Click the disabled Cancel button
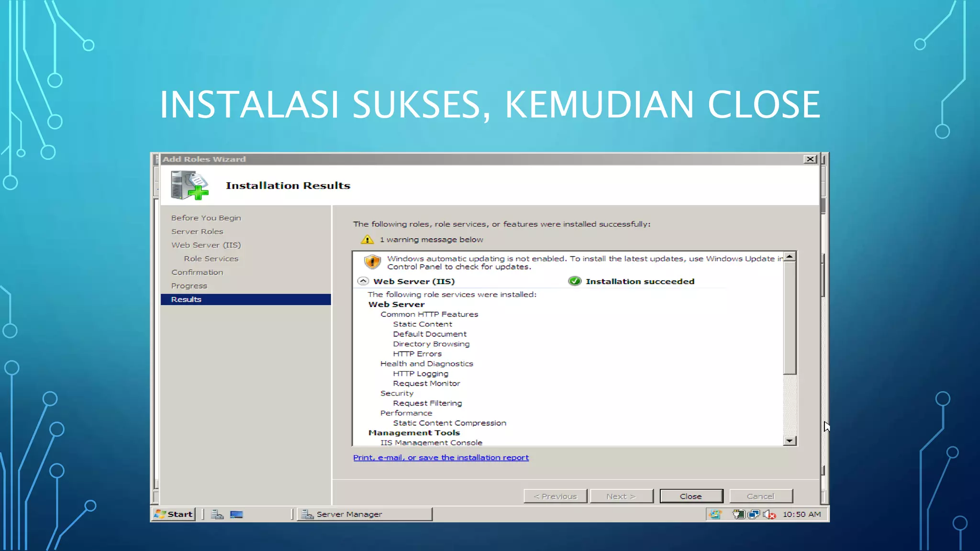 click(x=760, y=496)
